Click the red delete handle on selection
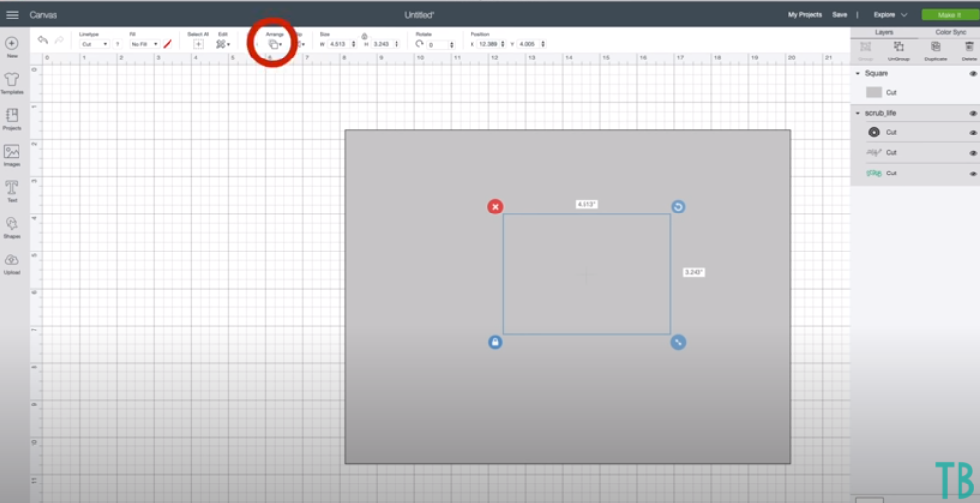 tap(495, 207)
